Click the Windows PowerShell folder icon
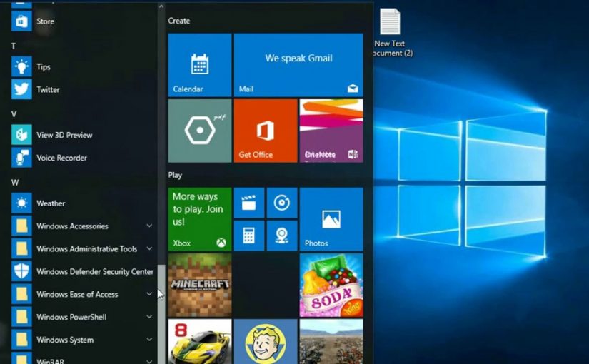This screenshot has width=589, height=364. 21,317
